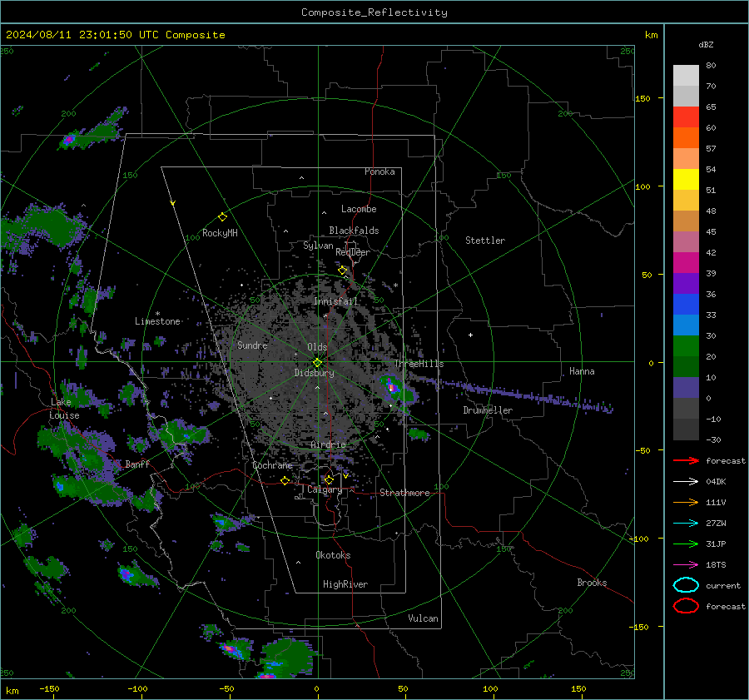Click the yellow radar-center diamond at Didsbury

coord(317,363)
